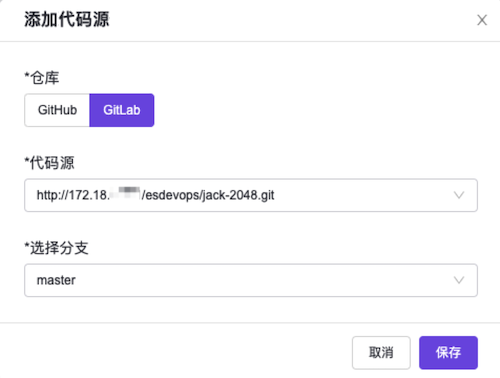Click the blurred IP portion of URL
Image resolution: width=500 pixels, height=378 pixels.
coord(125,194)
